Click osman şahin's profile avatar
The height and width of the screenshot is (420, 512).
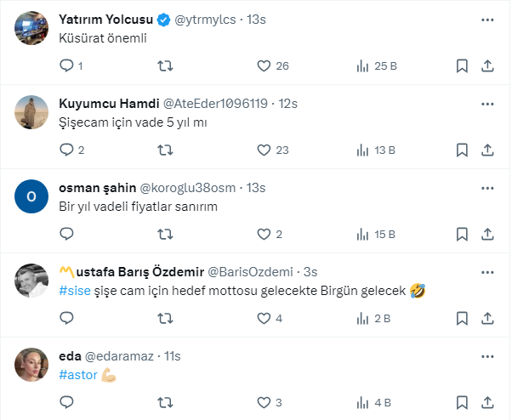pos(31,196)
